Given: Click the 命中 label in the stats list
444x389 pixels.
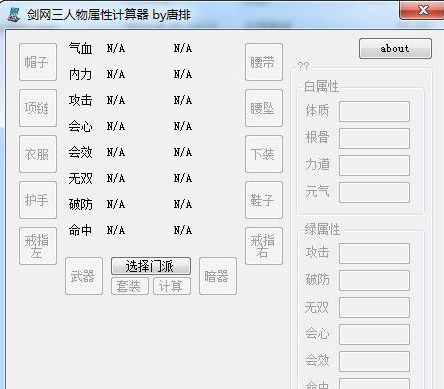Looking at the screenshot, I should point(80,230).
